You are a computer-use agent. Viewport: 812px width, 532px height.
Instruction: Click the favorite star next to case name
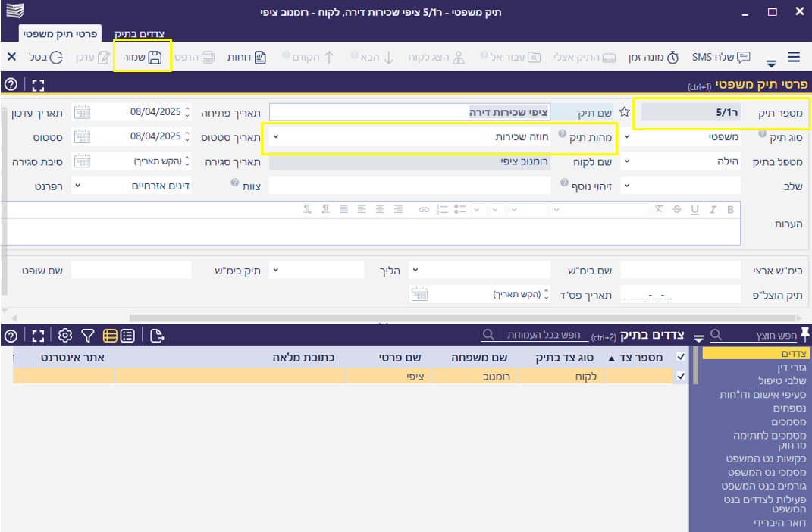(x=625, y=112)
